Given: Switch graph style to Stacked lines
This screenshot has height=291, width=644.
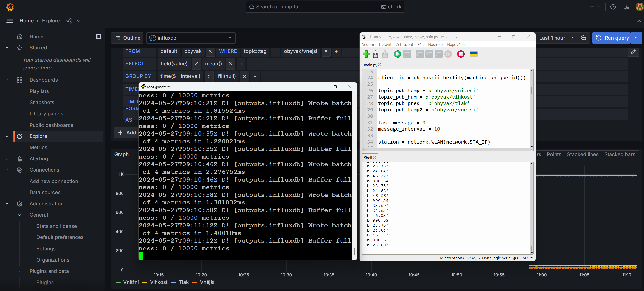Looking at the screenshot, I should coord(582,154).
